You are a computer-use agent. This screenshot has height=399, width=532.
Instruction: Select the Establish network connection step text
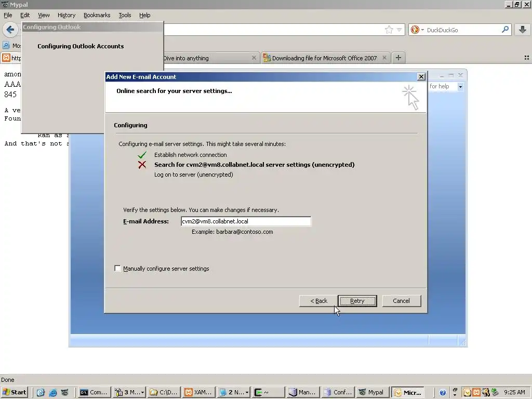tap(190, 155)
